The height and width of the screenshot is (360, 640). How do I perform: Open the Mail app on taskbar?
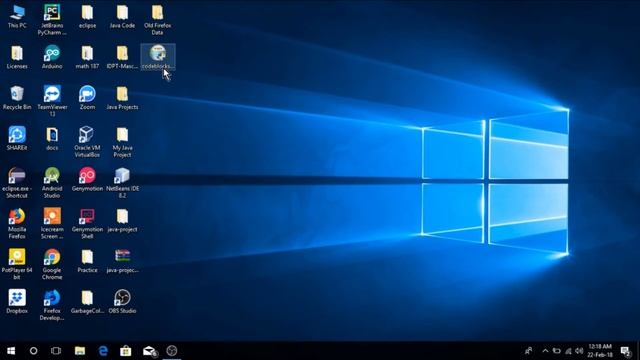[149, 351]
